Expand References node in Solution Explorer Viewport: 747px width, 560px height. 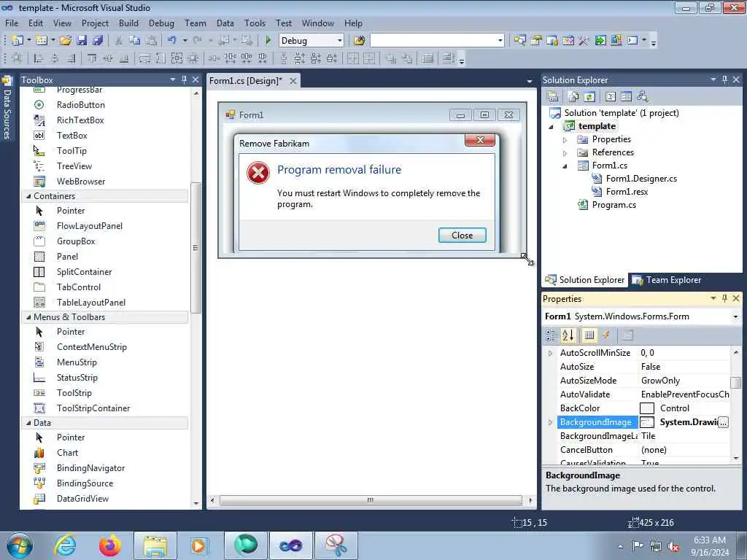pyautogui.click(x=565, y=153)
